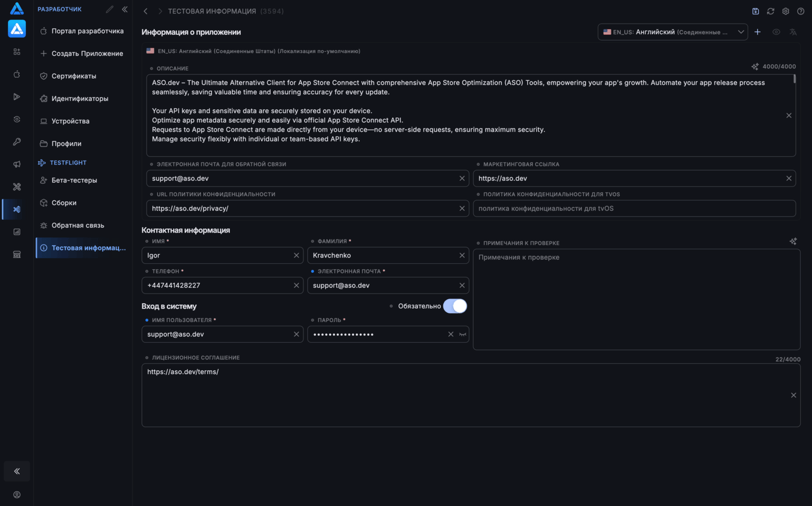This screenshot has height=506, width=812.
Task: Click the Google Play triangle icon
Action: (17, 97)
